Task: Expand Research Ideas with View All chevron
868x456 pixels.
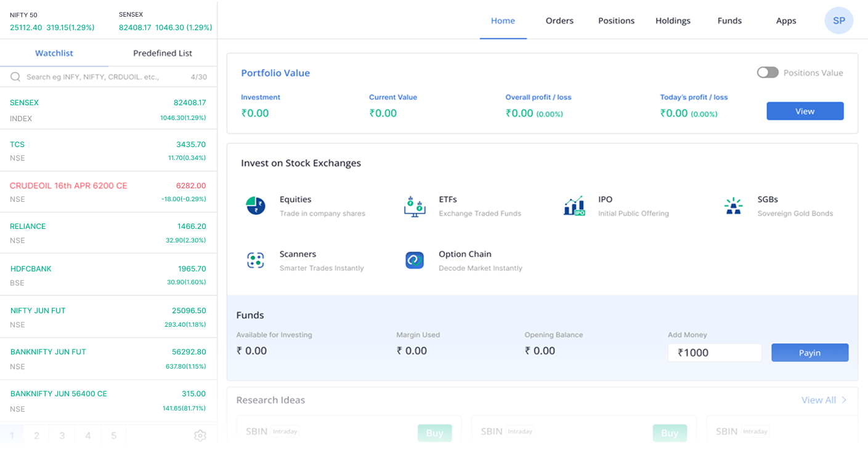Action: pyautogui.click(x=844, y=400)
